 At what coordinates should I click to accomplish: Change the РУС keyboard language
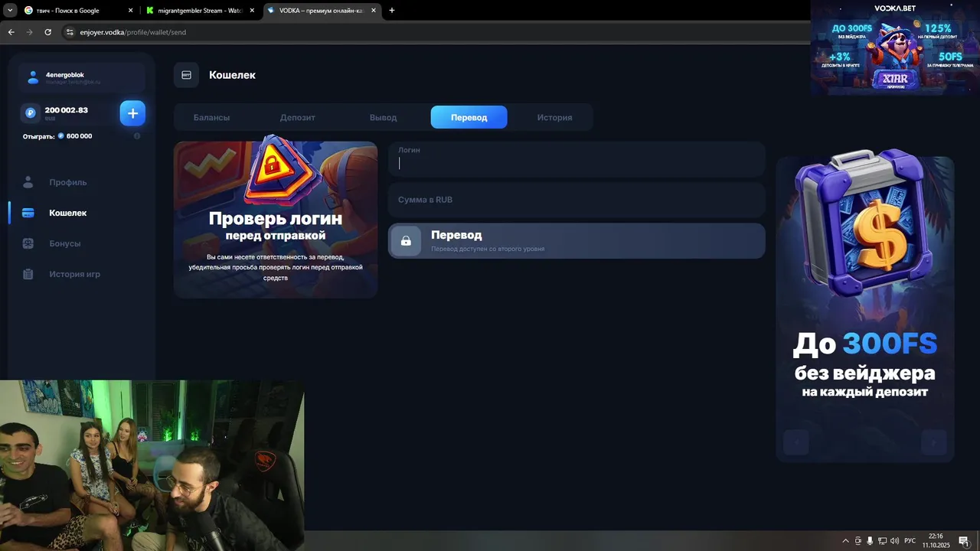tap(910, 541)
